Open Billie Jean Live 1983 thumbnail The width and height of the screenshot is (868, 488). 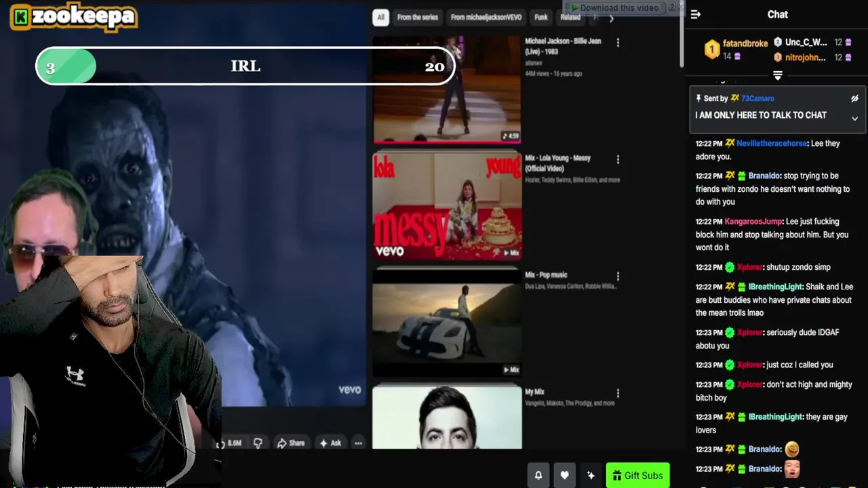(447, 89)
